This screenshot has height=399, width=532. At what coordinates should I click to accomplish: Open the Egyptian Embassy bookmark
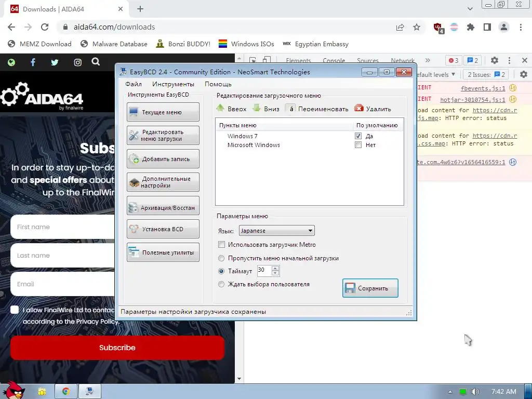[315, 44]
